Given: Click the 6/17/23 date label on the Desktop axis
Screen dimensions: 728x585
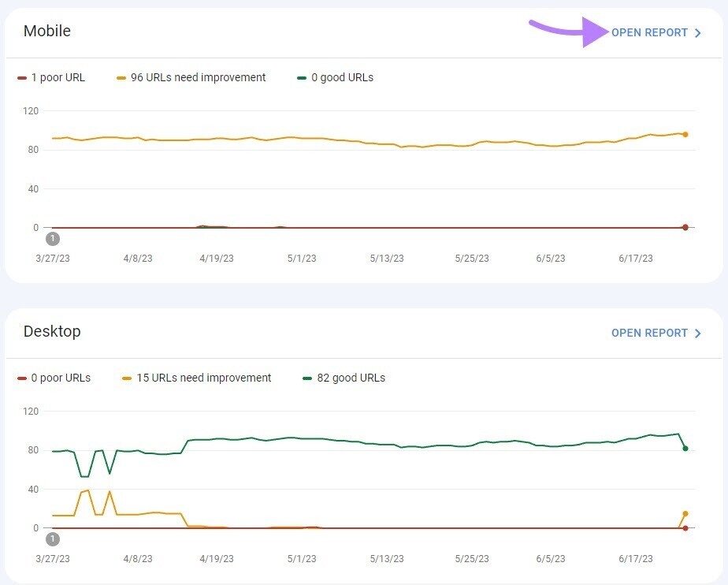Looking at the screenshot, I should [x=635, y=559].
